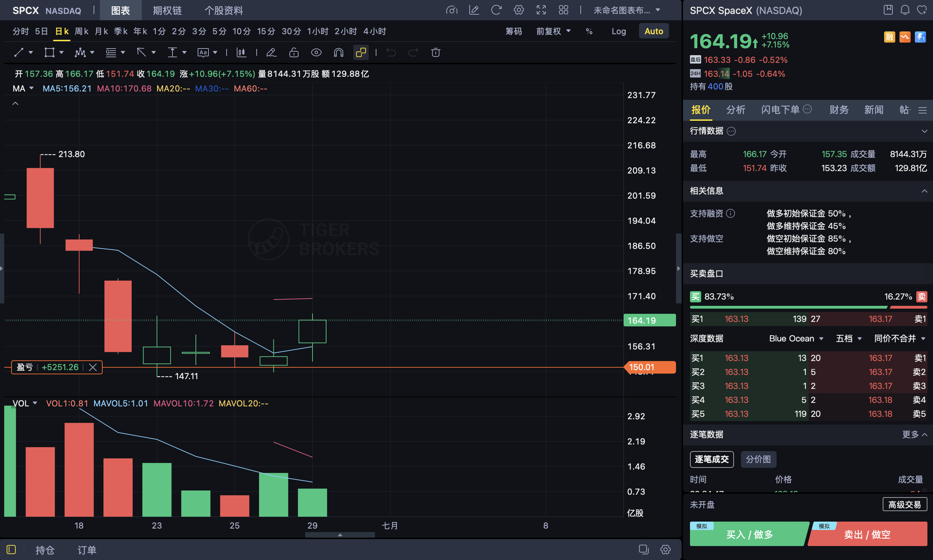
Task: Open the hamburger menu beside quote tabs
Action: (923, 110)
